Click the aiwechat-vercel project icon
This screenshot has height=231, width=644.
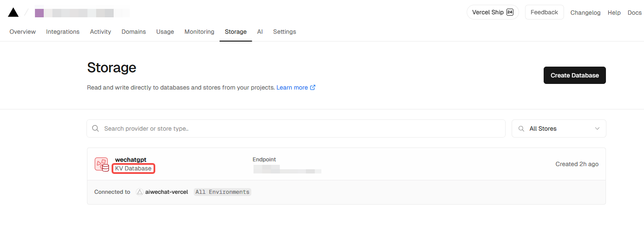140,192
